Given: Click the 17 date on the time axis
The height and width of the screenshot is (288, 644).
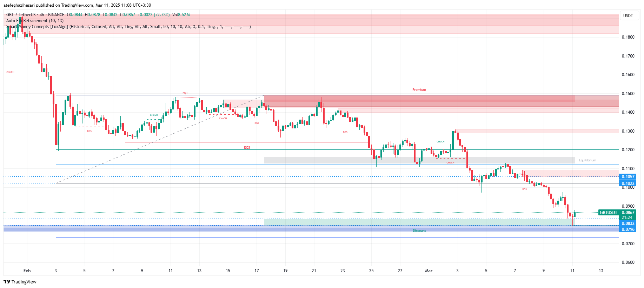Looking at the screenshot, I should [257, 271].
